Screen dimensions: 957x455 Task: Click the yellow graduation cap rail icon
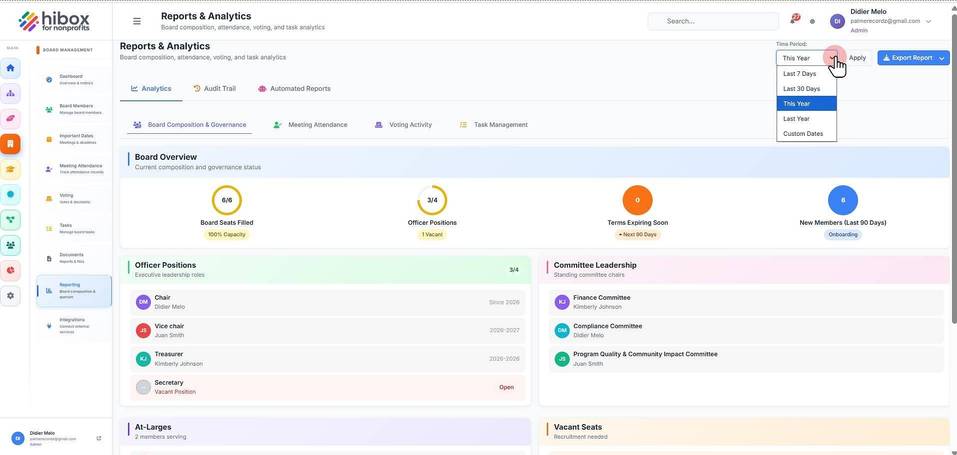coord(10,169)
